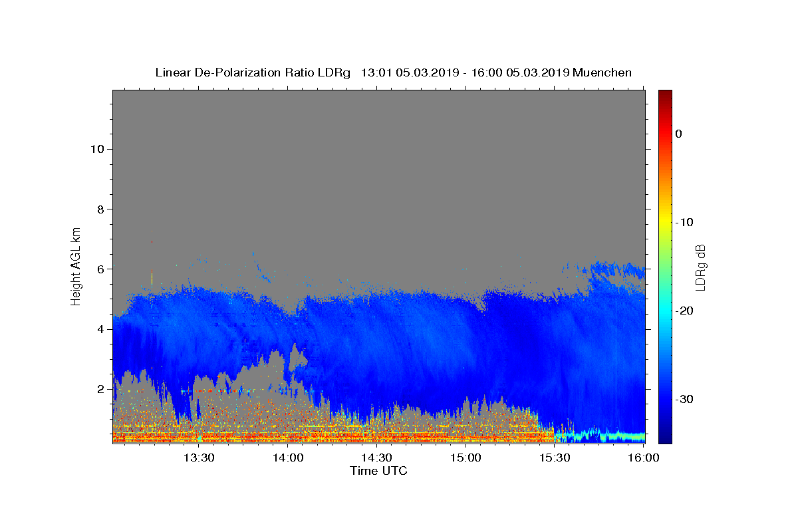Click the height tick label 10
Image resolution: width=798 pixels, height=532 pixels.
tap(98, 149)
